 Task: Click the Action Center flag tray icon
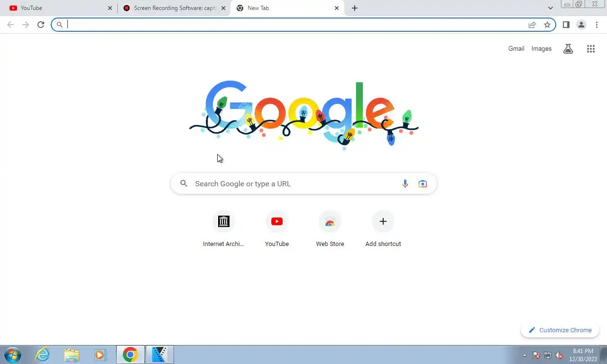point(536,355)
